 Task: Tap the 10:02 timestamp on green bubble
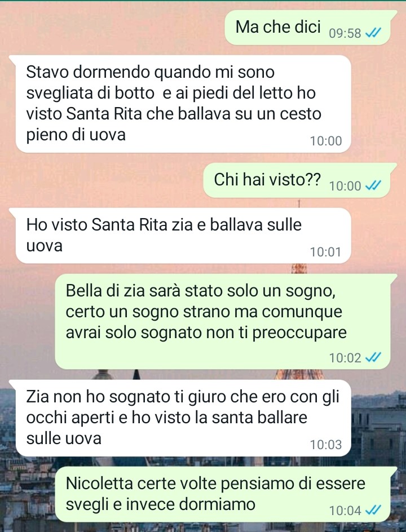click(x=345, y=358)
